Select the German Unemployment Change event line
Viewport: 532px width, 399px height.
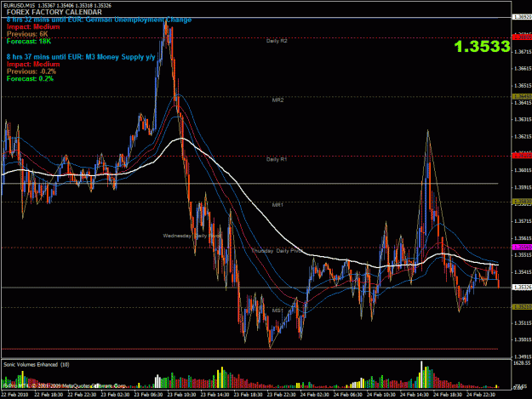[99, 20]
